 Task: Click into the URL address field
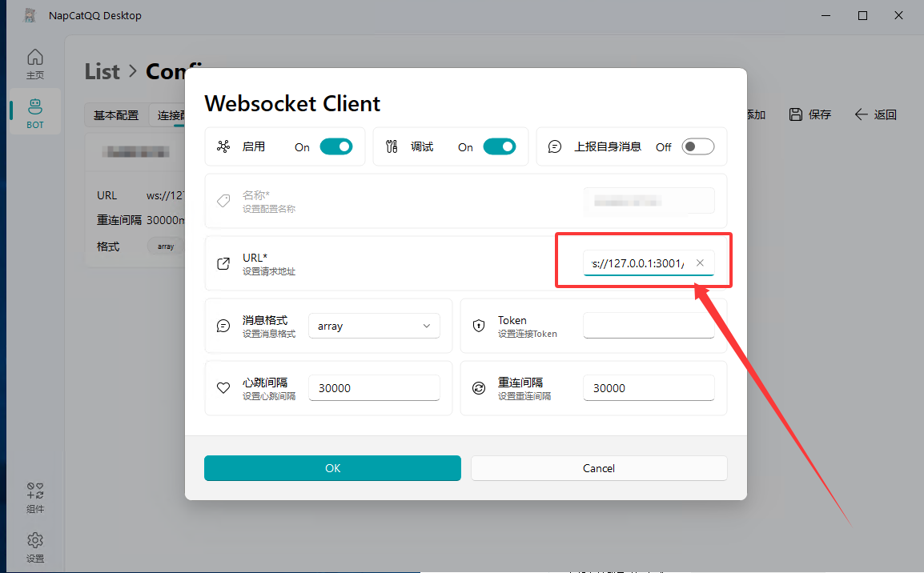(637, 262)
